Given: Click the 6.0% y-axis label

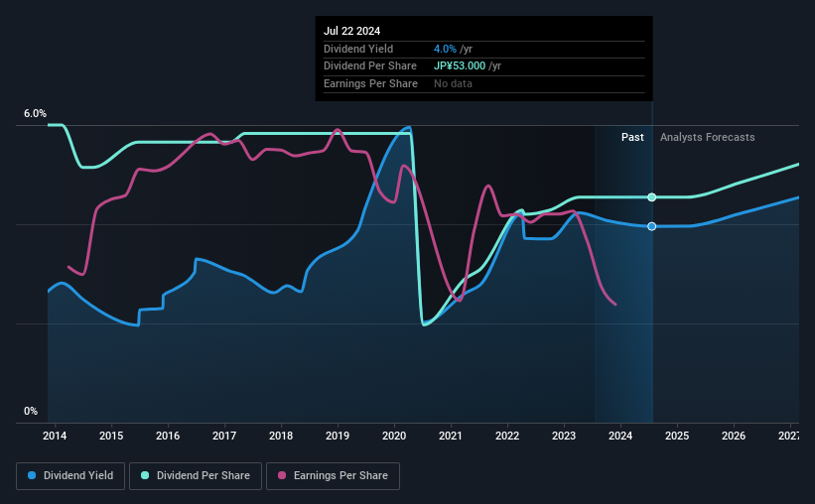Looking at the screenshot, I should [35, 114].
